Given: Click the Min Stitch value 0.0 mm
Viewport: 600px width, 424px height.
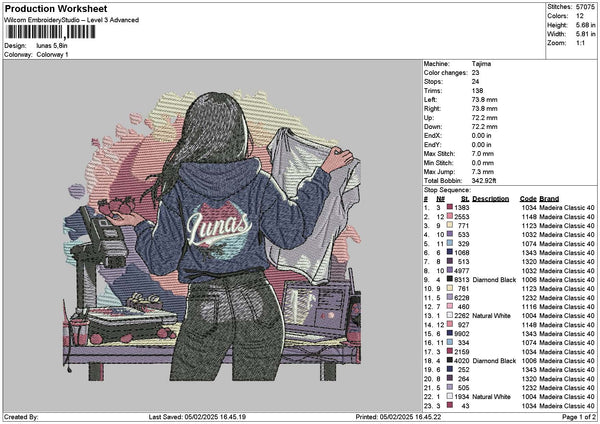Looking at the screenshot, I should 483,163.
